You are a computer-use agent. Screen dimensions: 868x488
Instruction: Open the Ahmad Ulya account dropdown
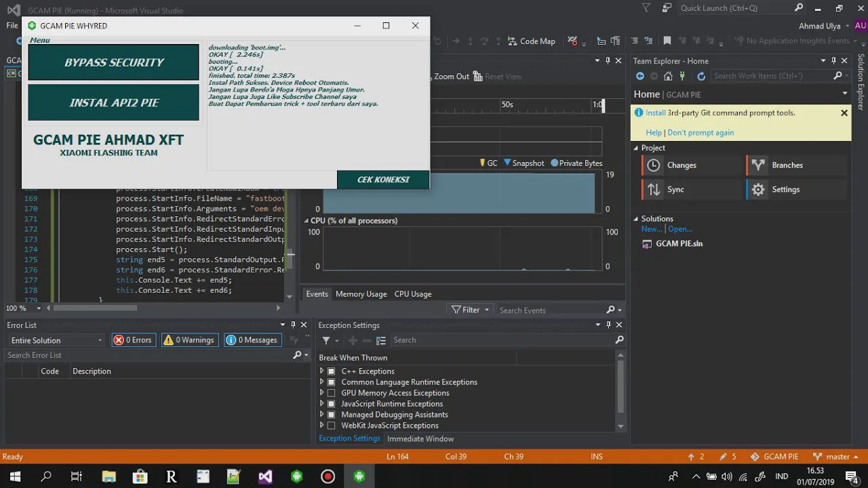825,26
